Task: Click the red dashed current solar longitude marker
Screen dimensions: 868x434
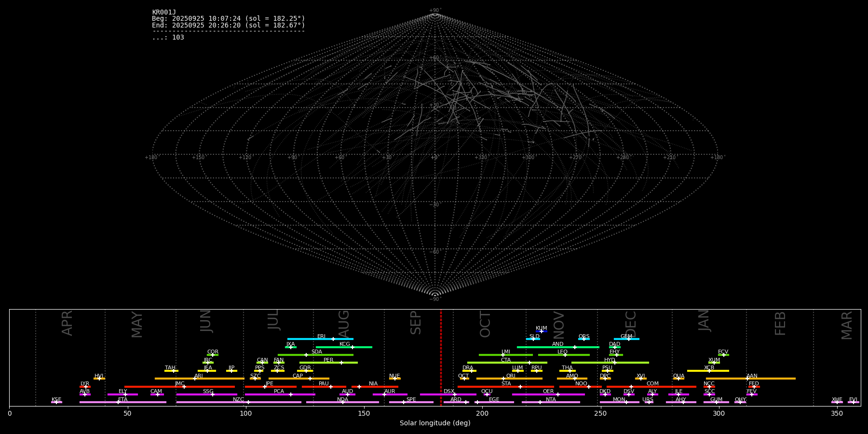Action: pyautogui.click(x=441, y=357)
